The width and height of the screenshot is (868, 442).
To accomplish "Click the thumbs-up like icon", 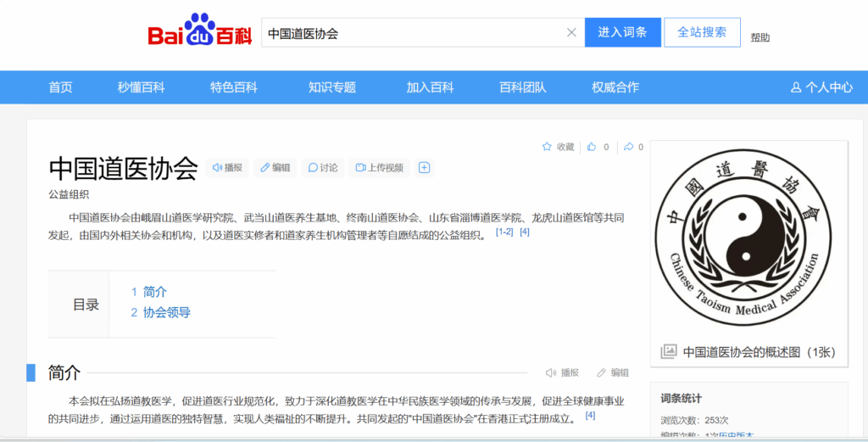I will (592, 147).
